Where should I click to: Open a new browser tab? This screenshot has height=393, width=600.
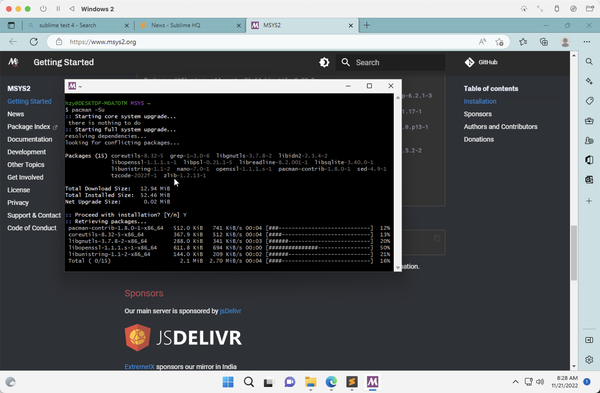tap(367, 25)
